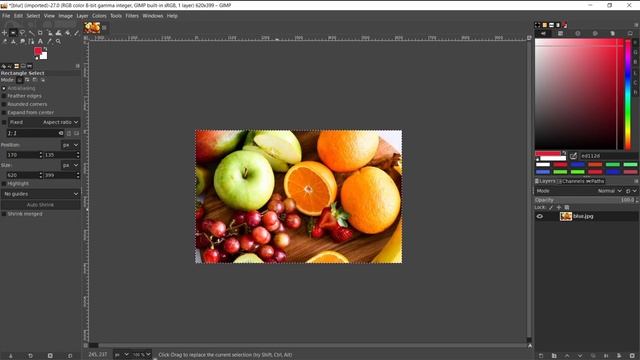Select the Zoom magnifier tool
The image size is (640, 360).
click(x=58, y=41)
